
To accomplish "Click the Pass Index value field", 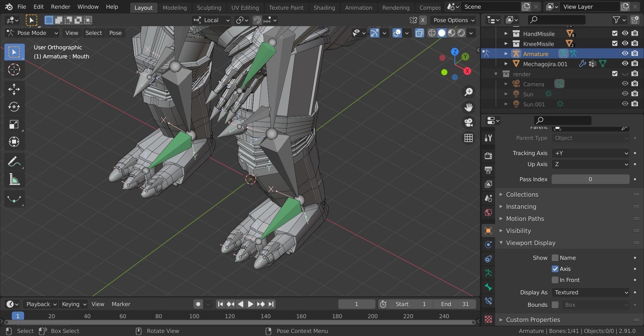I will tap(590, 179).
